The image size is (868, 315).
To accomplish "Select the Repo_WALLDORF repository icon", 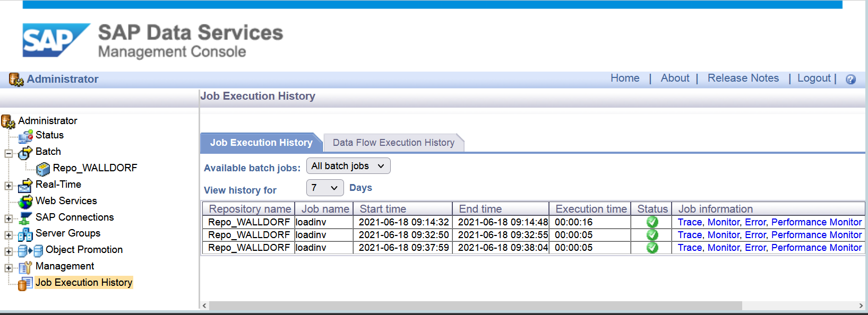I will 43,169.
